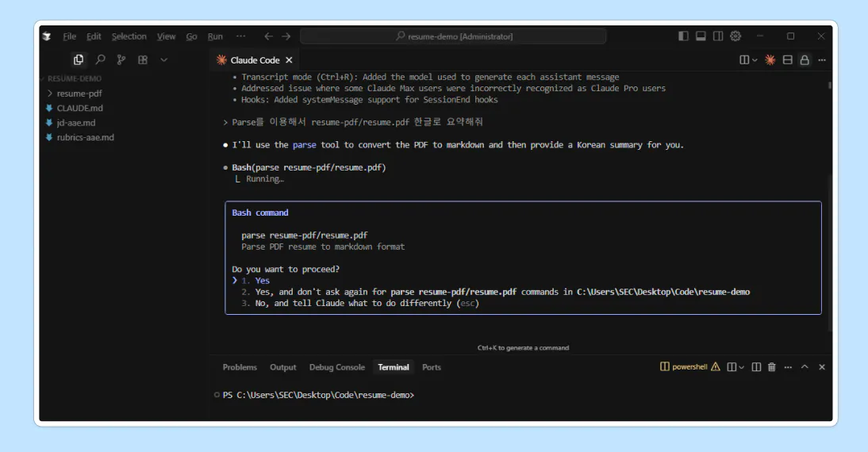This screenshot has height=452, width=868.
Task: Click the 'Transcript mode (Ctrl+R)' changelog line
Action: pos(430,77)
